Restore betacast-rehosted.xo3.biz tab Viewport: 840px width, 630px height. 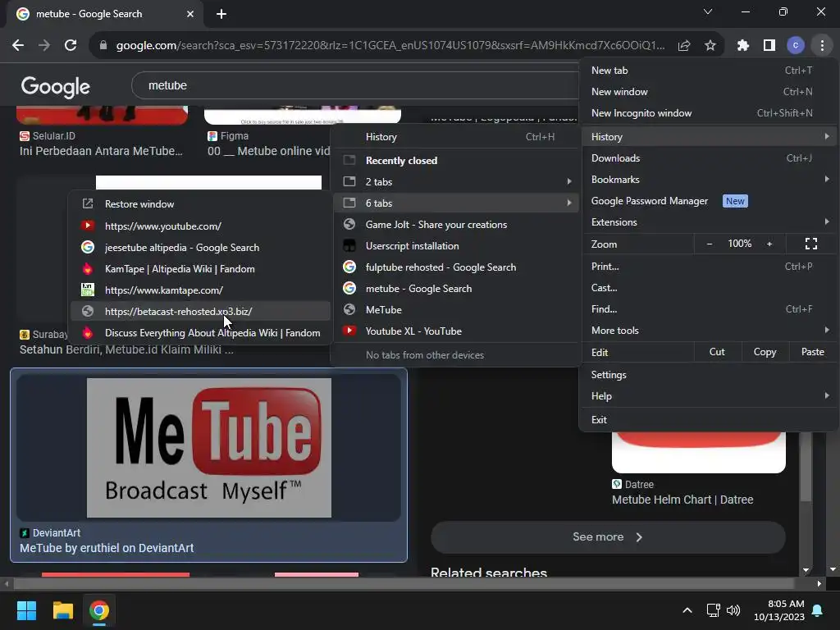pyautogui.click(x=200, y=311)
